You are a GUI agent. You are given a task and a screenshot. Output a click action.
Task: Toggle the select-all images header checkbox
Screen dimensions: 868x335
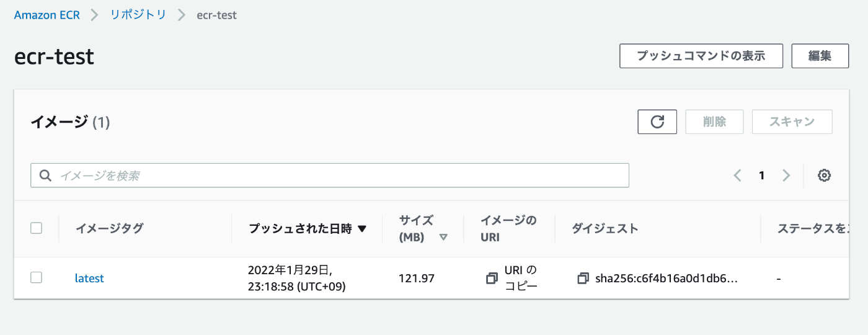pos(36,228)
